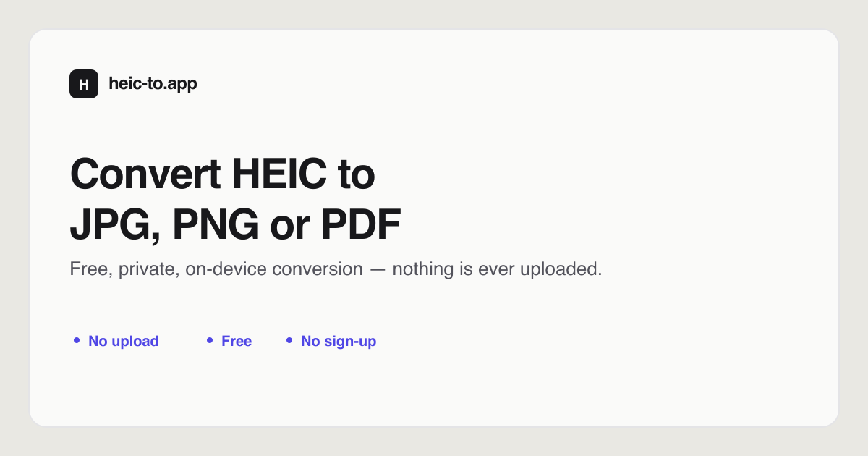Click JPG in the headline
The width and height of the screenshot is (868, 456).
104,225
